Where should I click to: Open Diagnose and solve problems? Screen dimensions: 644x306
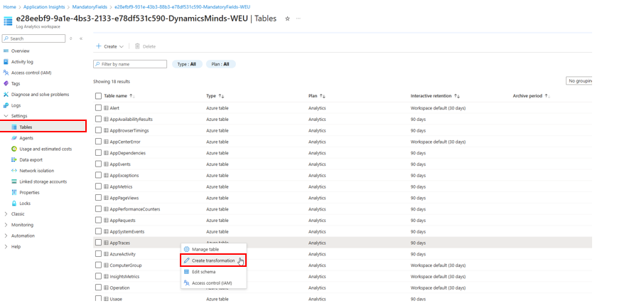[41, 95]
